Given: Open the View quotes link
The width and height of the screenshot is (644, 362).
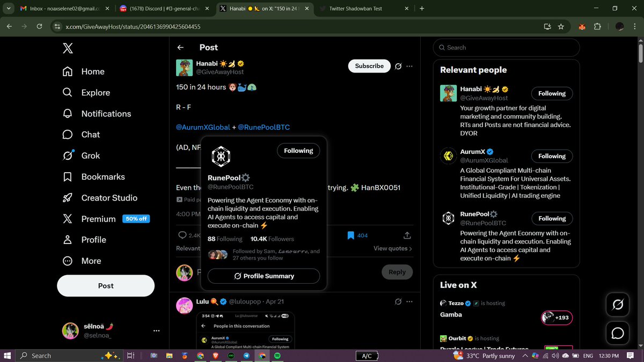Looking at the screenshot, I should click(393, 248).
